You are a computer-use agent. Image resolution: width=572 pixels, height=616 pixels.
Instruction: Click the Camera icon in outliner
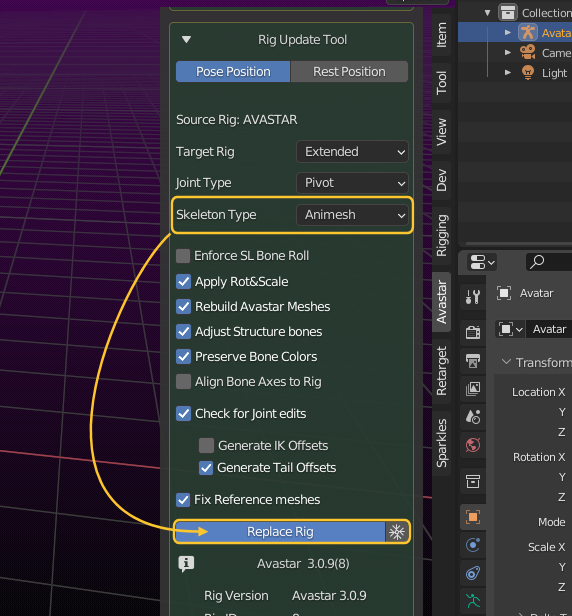(x=528, y=52)
